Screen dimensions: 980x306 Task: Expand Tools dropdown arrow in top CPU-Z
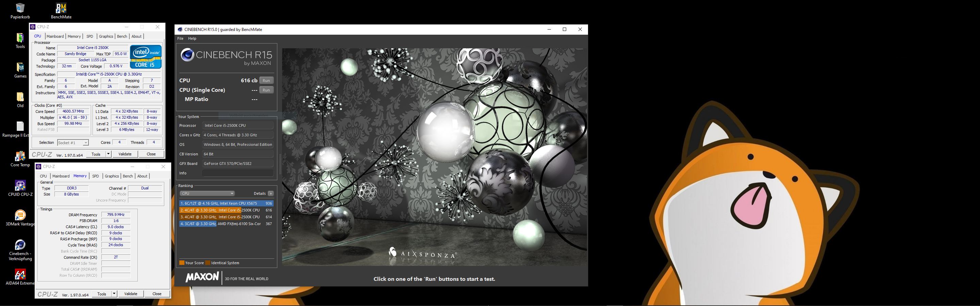point(109,154)
